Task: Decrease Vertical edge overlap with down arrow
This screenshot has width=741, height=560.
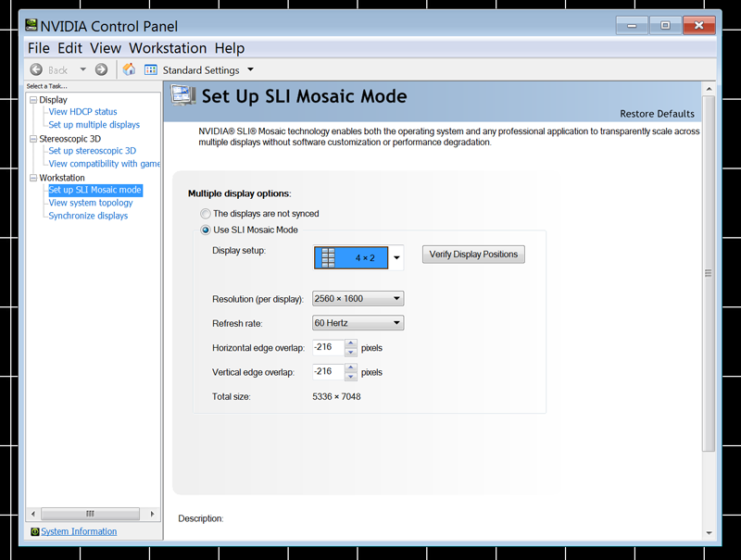Action: [x=351, y=377]
